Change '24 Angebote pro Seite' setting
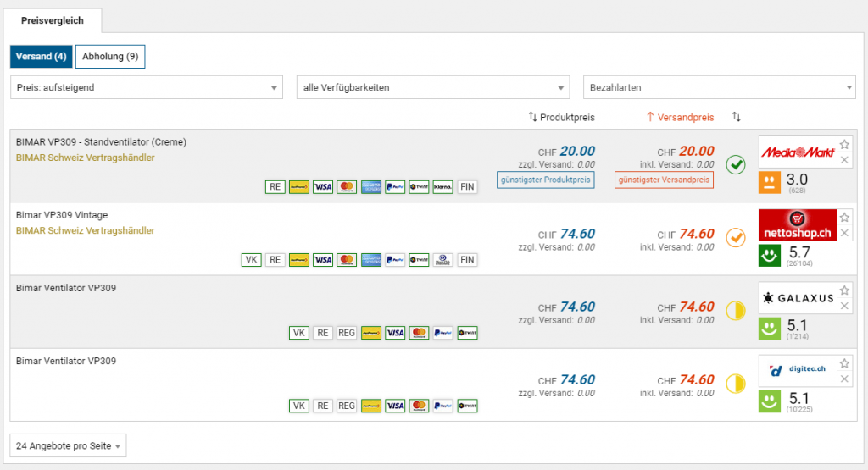 [x=68, y=445]
